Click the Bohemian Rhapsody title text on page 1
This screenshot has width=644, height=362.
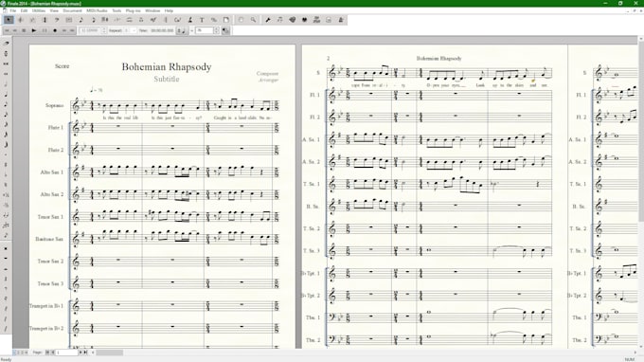(x=167, y=66)
